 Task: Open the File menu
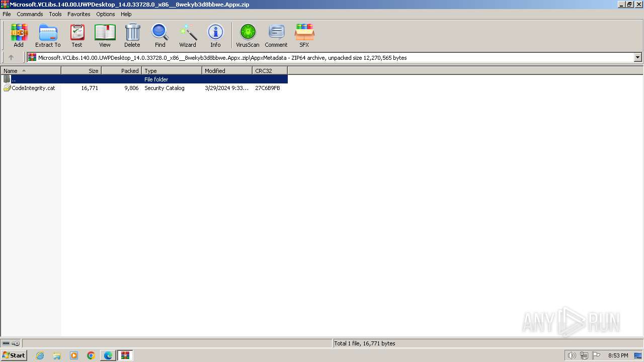click(7, 14)
